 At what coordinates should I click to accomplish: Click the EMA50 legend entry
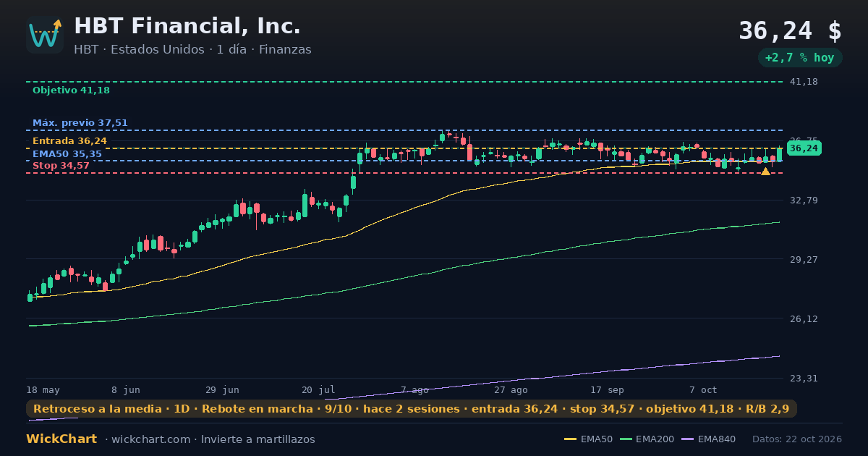tap(588, 439)
